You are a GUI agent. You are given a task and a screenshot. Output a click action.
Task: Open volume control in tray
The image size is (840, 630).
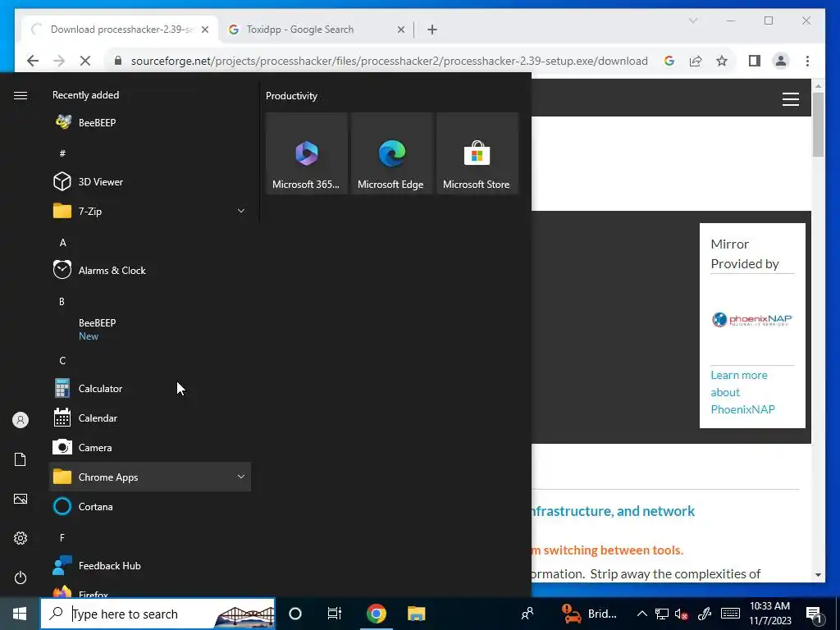(x=682, y=614)
